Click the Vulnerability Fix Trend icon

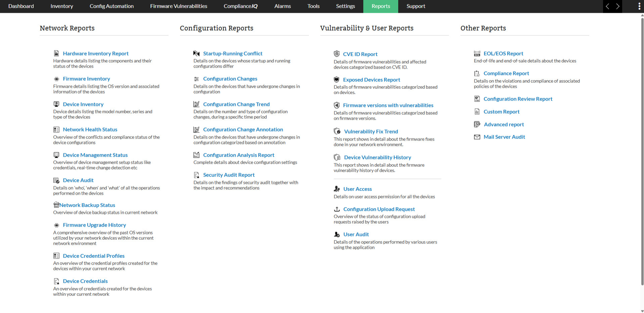point(337,131)
